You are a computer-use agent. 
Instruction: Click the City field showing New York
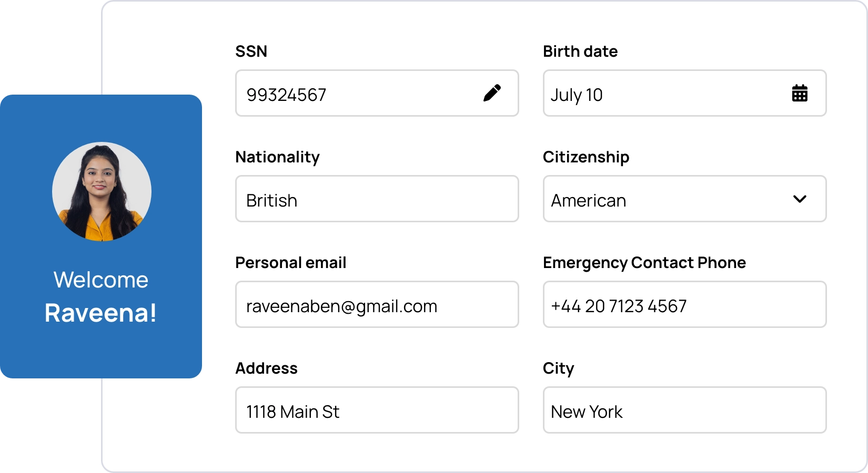point(684,410)
